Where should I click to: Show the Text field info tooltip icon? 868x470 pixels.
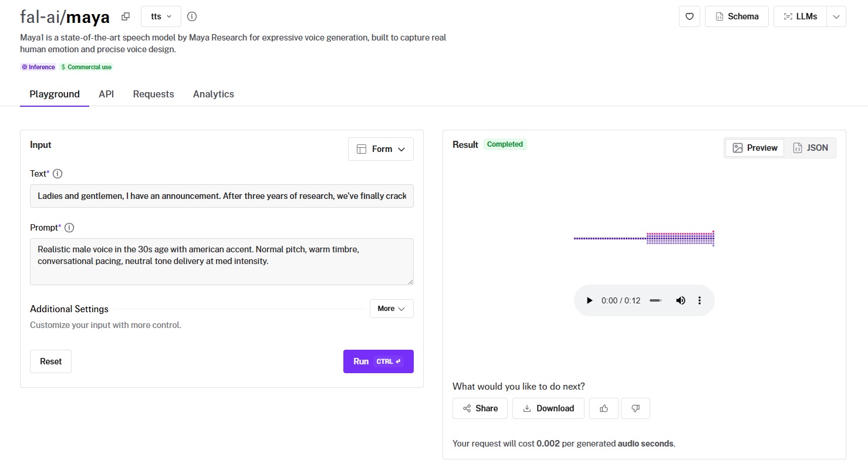tap(58, 174)
